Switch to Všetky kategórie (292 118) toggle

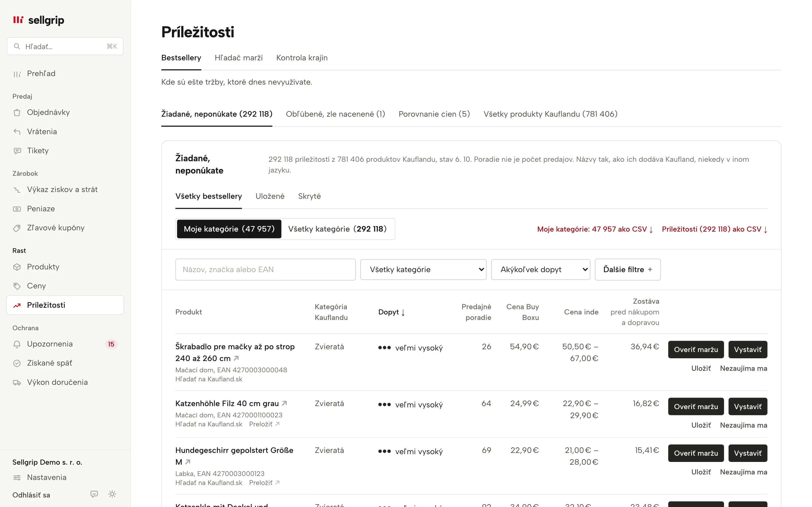coord(337,229)
